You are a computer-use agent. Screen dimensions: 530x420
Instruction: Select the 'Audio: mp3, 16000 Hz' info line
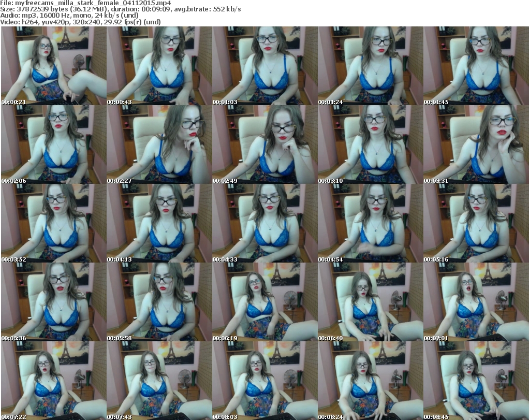click(x=69, y=16)
